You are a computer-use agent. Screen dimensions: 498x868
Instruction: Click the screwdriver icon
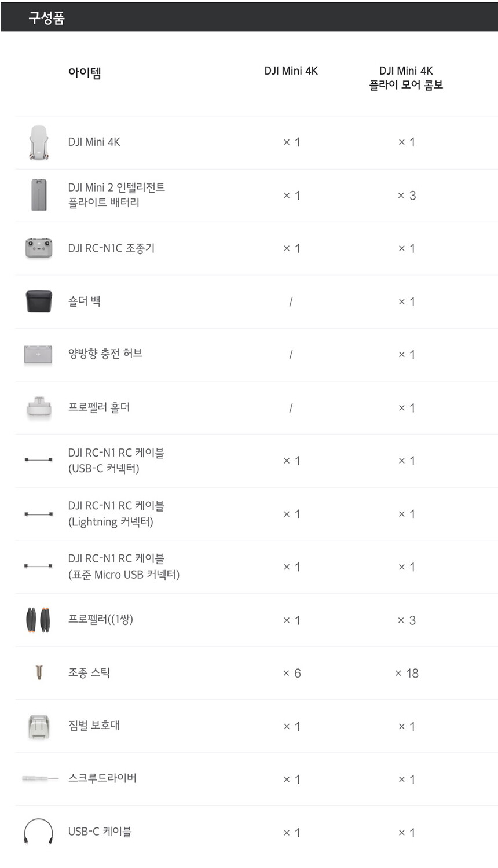tap(40, 779)
